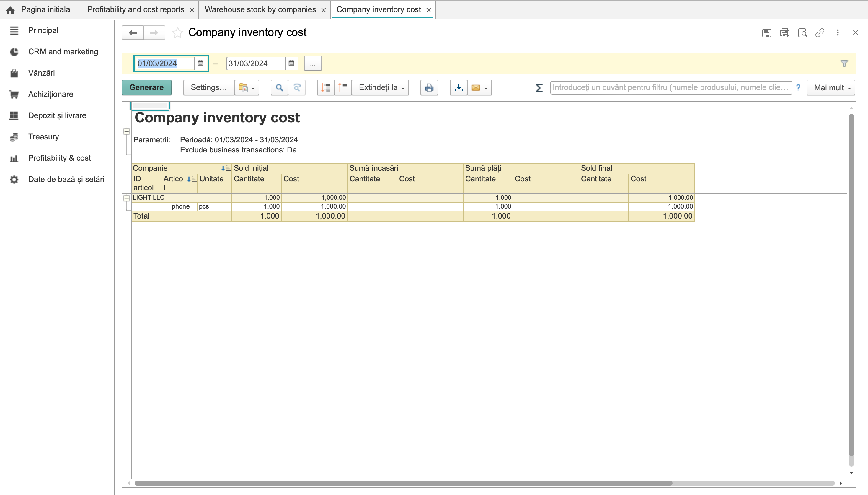Screen dimensions: 868x495
Task: Open report variants dropdown icon
Action: click(x=247, y=87)
